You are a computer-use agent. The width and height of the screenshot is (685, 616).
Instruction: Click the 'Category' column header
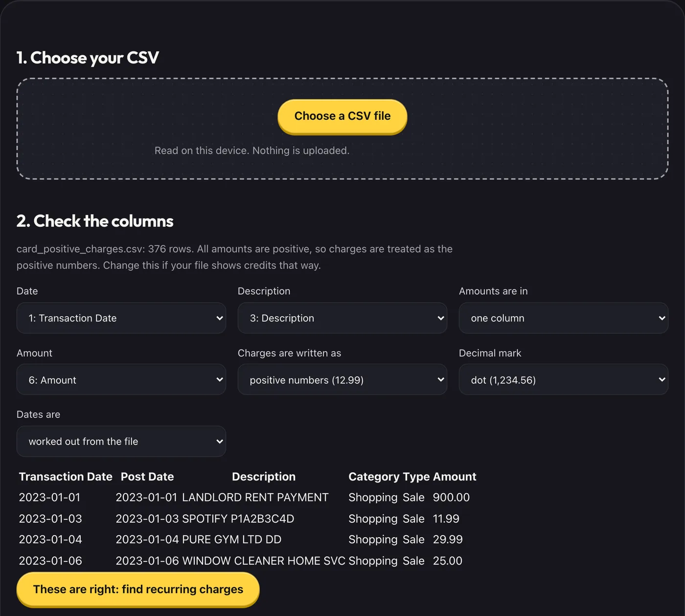[x=374, y=477]
